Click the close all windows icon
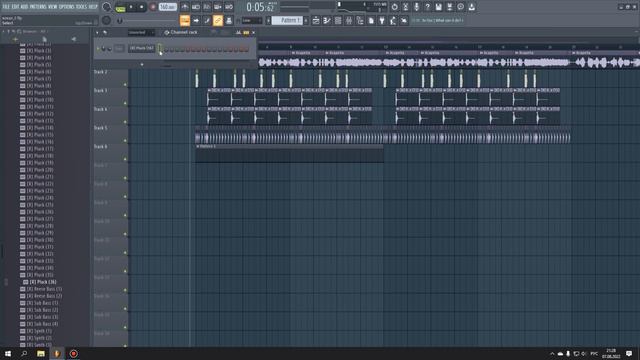The width and height of the screenshot is (640, 360). tap(404, 20)
